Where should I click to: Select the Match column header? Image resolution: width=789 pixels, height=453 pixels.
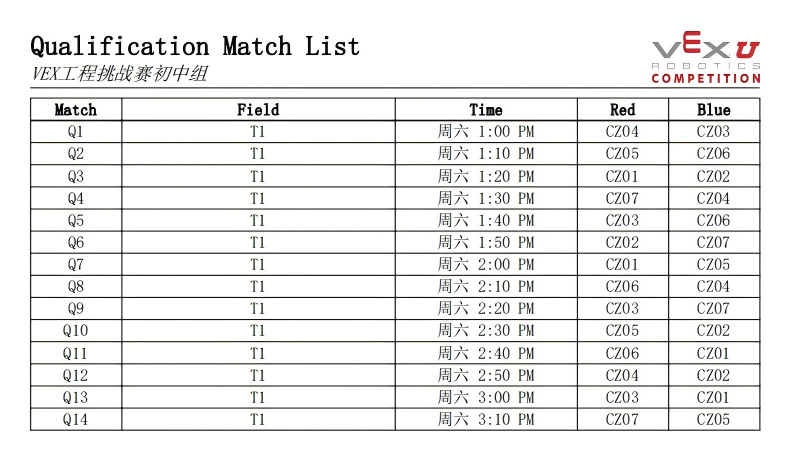(x=76, y=110)
